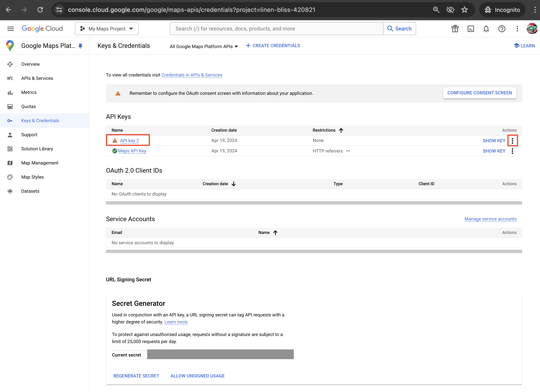
Task: Open Manage service accounts link
Action: click(490, 219)
